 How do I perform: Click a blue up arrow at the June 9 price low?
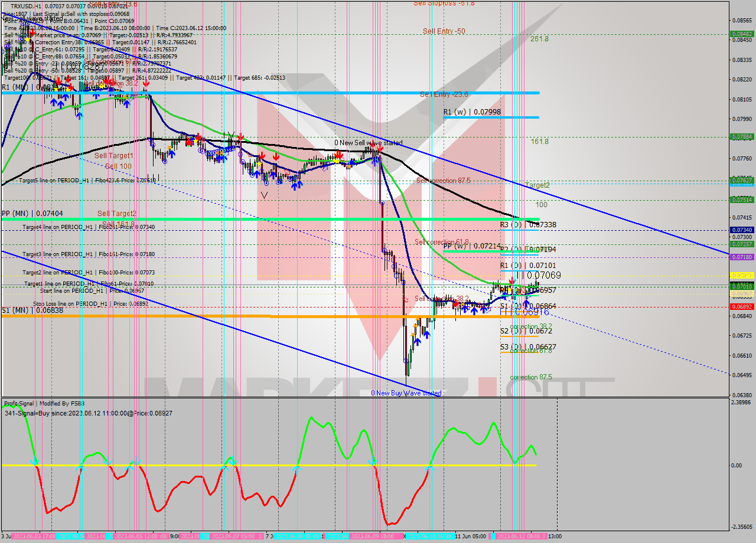[418, 342]
